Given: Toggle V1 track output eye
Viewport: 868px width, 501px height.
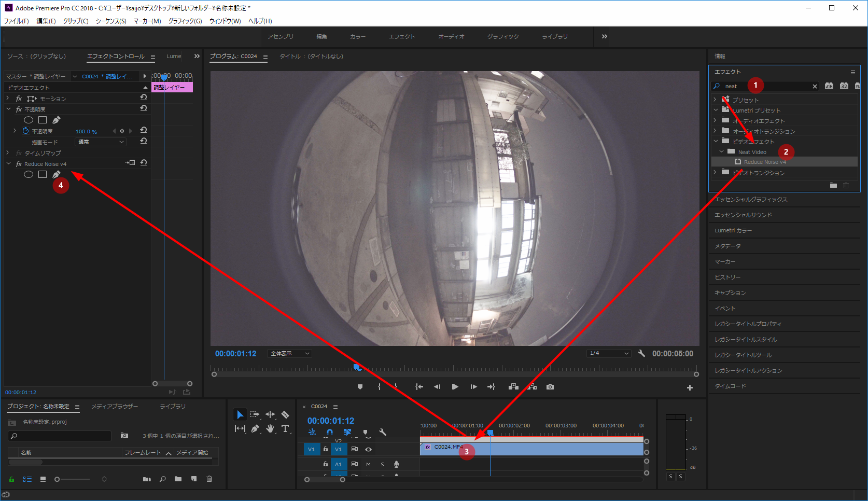Looking at the screenshot, I should click(x=368, y=449).
